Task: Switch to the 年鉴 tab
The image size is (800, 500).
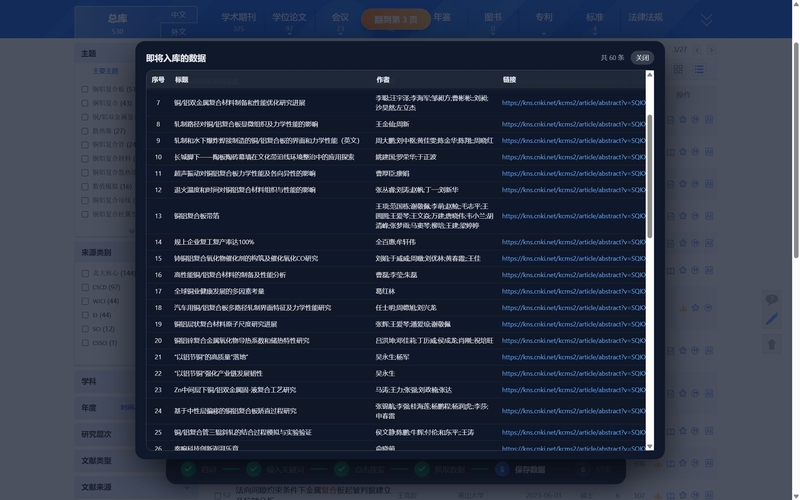Action: (x=442, y=17)
